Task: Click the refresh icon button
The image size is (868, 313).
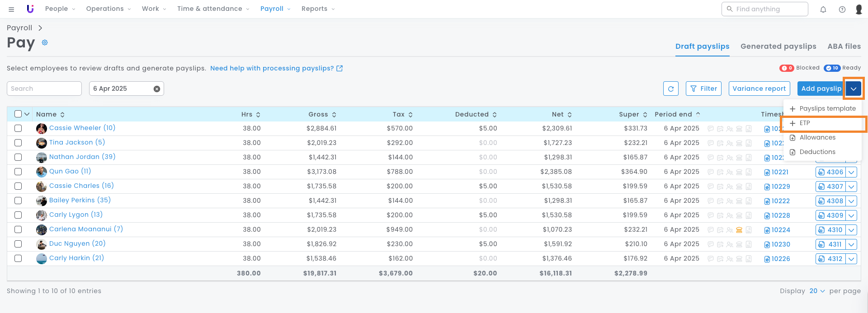Action: click(670, 89)
